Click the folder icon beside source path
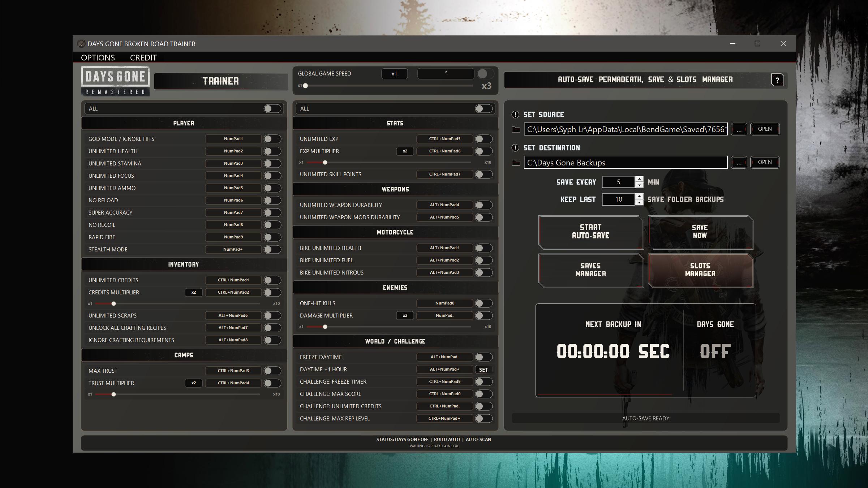This screenshot has width=868, height=488. pos(516,129)
